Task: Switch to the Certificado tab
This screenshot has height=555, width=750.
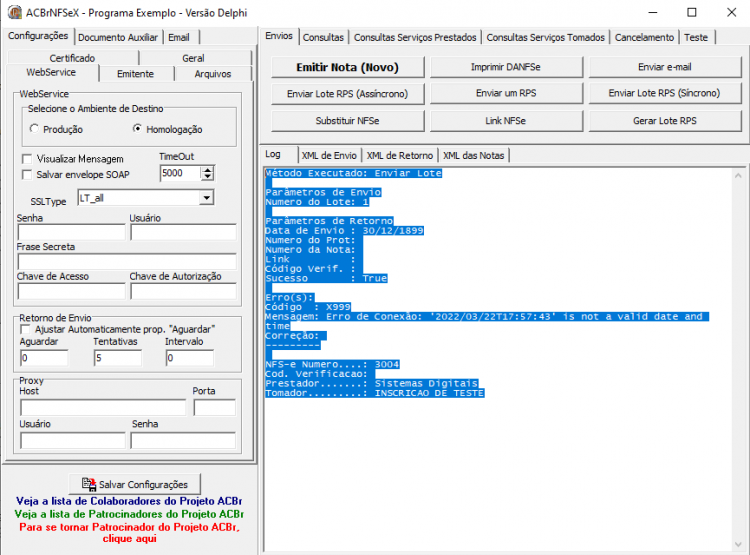Action: 72,58
